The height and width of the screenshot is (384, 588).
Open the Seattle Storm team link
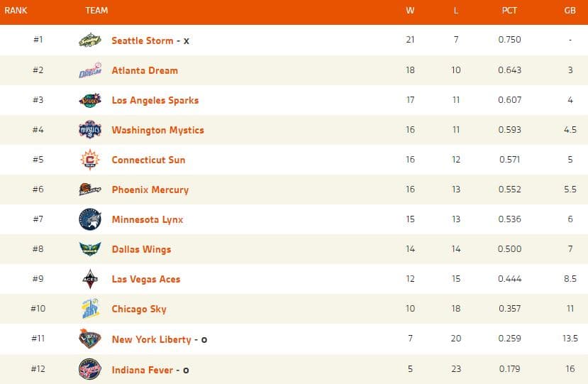pyautogui.click(x=143, y=40)
